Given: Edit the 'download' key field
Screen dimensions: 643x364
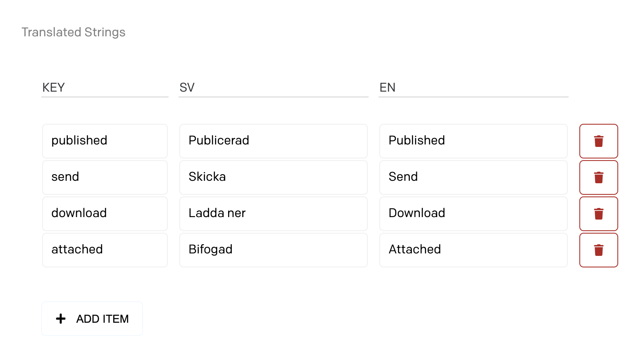Looking at the screenshot, I should [105, 214].
